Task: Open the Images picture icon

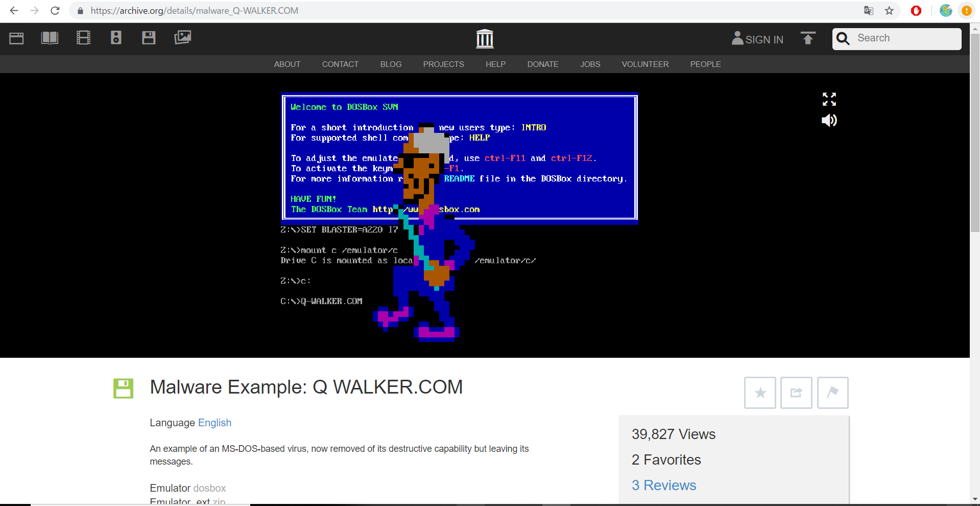Action: click(182, 37)
